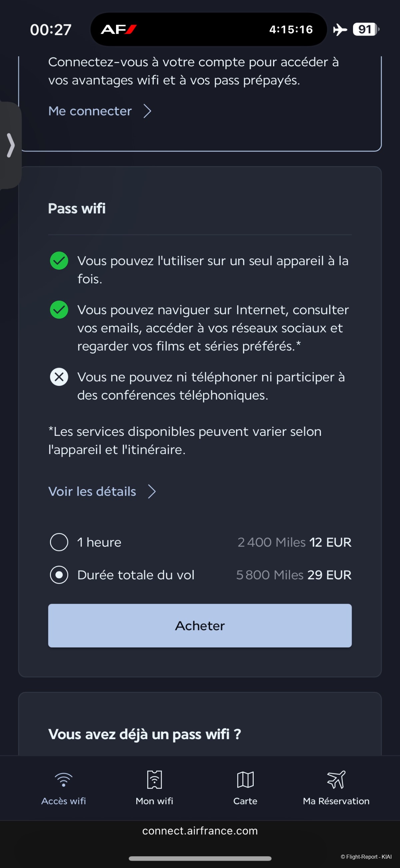
Task: Select the Durée totale du vol radio button
Action: click(x=59, y=575)
